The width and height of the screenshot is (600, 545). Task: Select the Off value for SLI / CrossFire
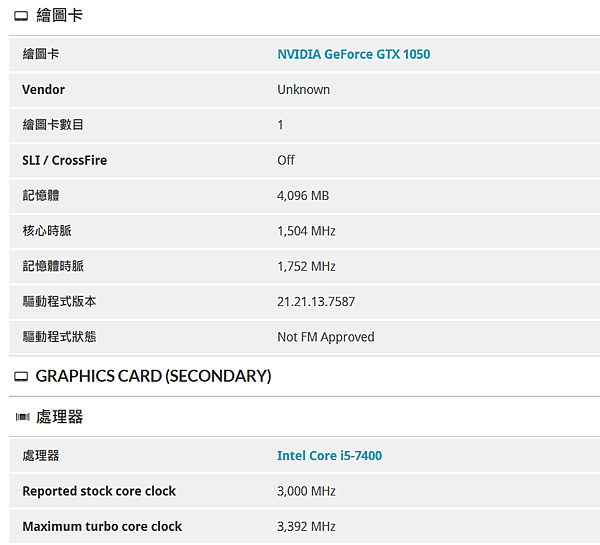tap(286, 160)
